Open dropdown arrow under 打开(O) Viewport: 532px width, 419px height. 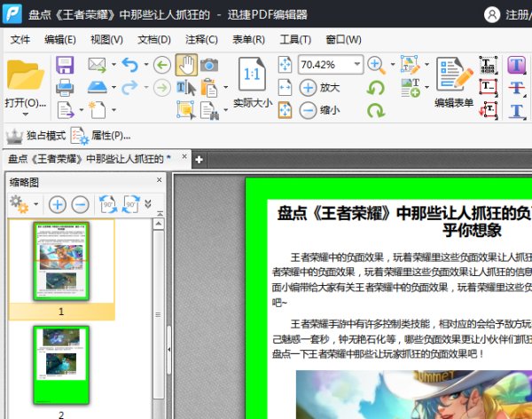(x=26, y=115)
